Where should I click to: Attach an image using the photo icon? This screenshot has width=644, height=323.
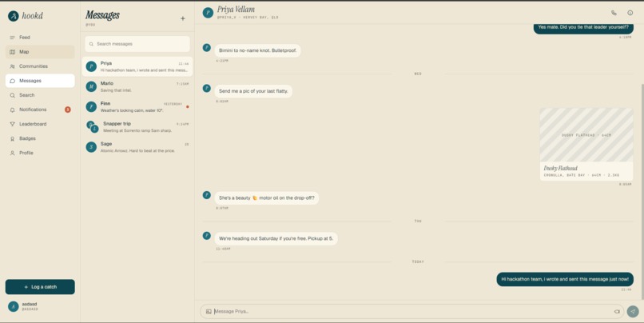pos(209,312)
